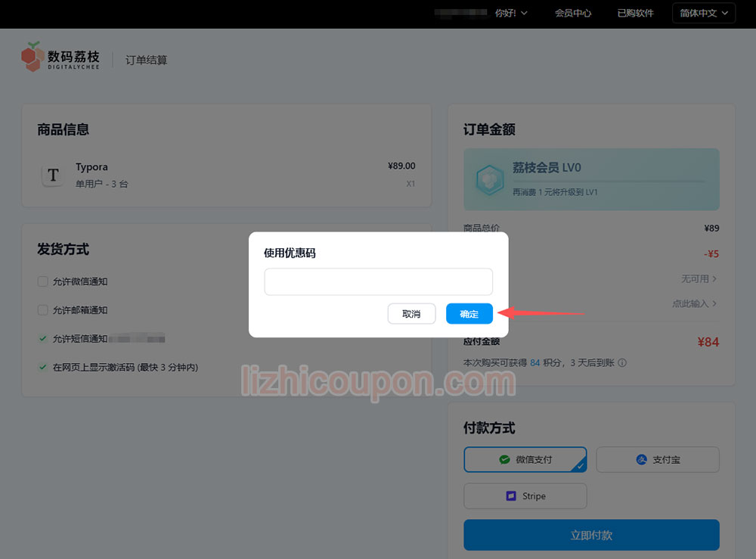Image resolution: width=756 pixels, height=559 pixels.
Task: Click the 荔枝会员 LV0 membership card
Action: tap(591, 179)
